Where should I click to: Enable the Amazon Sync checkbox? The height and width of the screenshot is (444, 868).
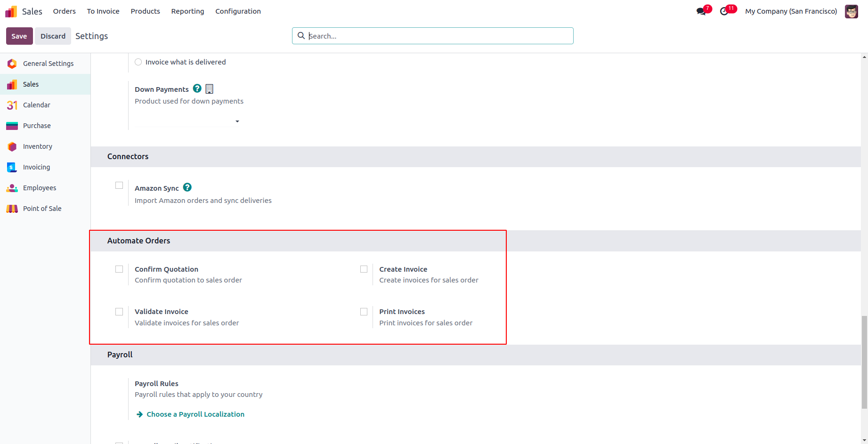[x=119, y=186]
